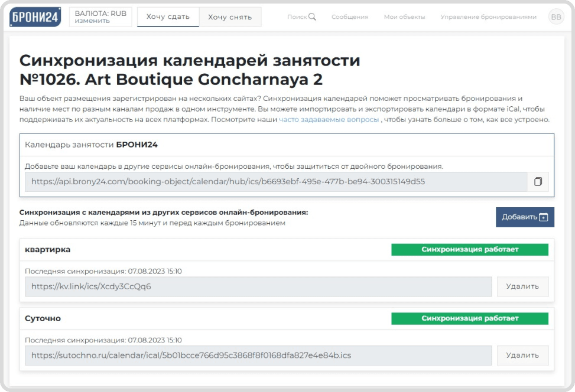575x392 pixels.
Task: Click heading Синхронизация с календарями из других сервисов
Action: tap(164, 213)
